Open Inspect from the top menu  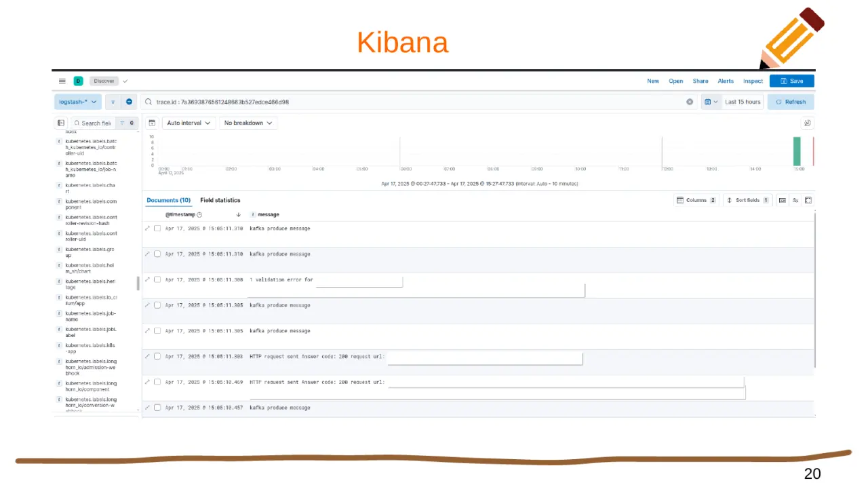[x=753, y=81]
